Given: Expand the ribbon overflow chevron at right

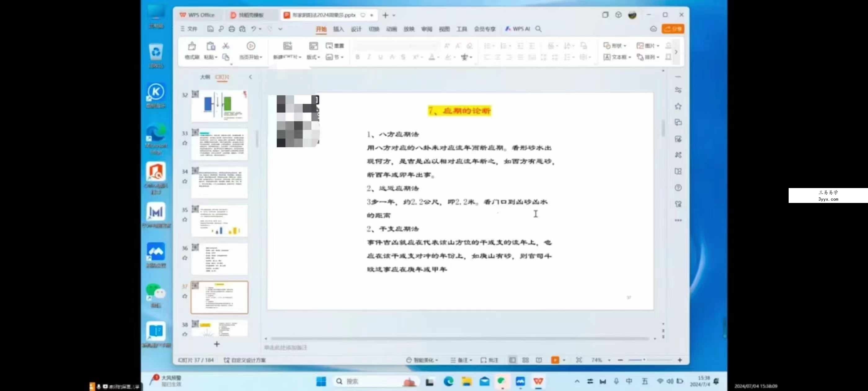Looking at the screenshot, I should [676, 52].
